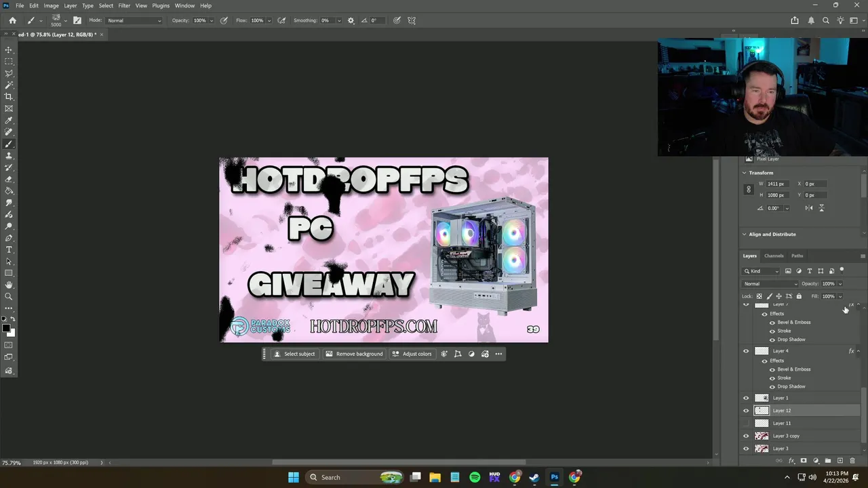Select the Zoom tool
The width and height of the screenshot is (868, 488).
click(9, 297)
